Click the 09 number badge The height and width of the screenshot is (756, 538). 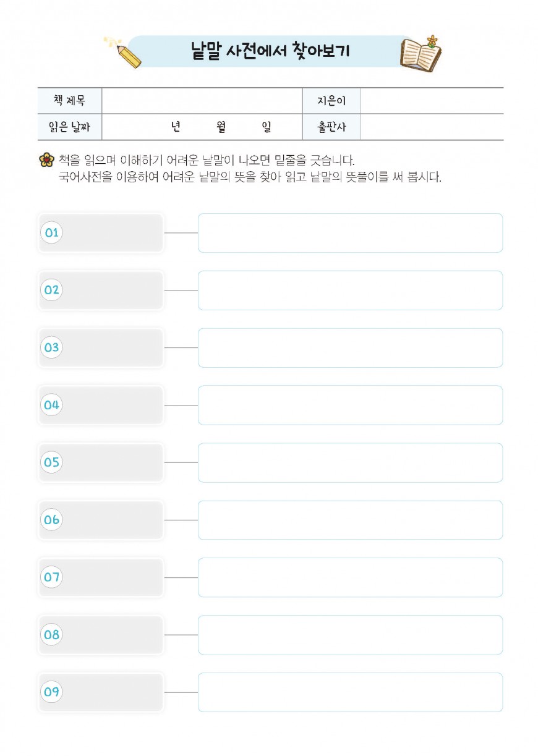(x=51, y=692)
